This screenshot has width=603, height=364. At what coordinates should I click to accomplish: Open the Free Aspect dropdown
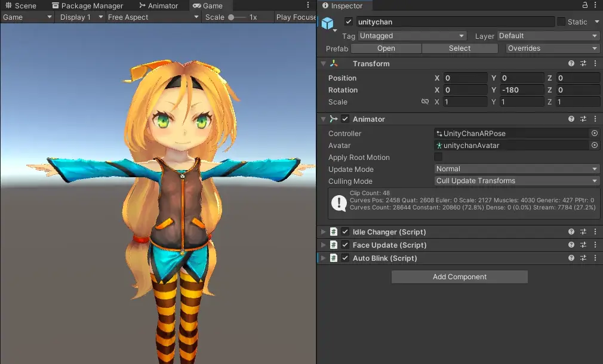[153, 17]
